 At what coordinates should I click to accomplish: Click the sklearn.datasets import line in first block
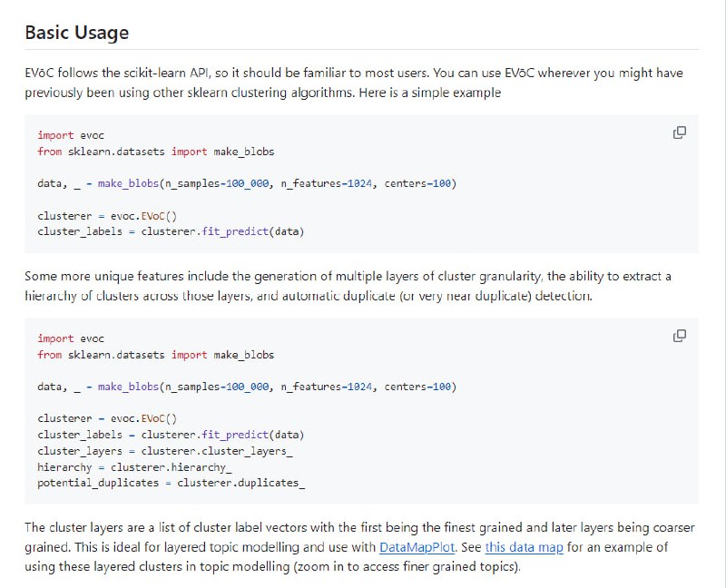click(155, 152)
